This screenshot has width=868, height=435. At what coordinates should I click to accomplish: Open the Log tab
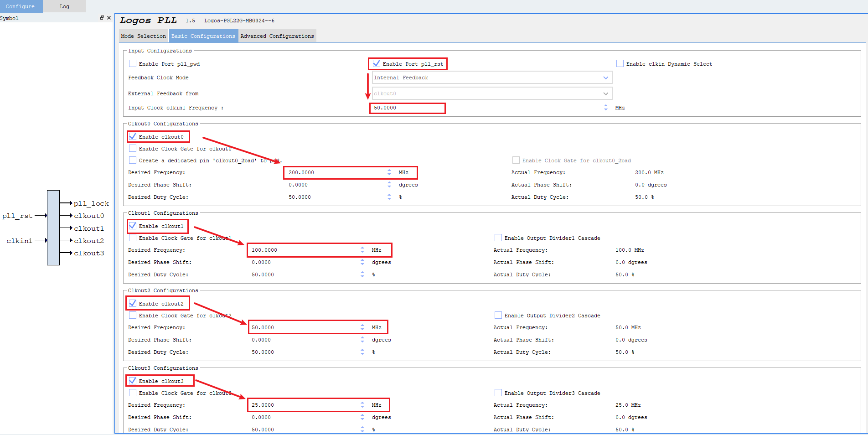(x=64, y=6)
